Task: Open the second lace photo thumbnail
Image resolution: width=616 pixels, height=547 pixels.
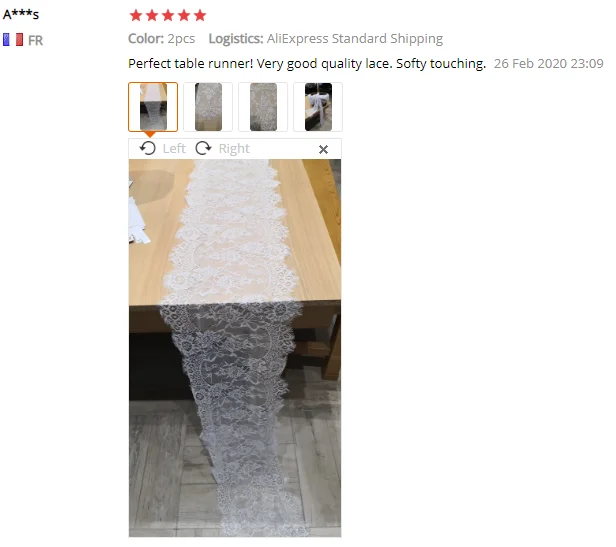Action: [x=208, y=107]
